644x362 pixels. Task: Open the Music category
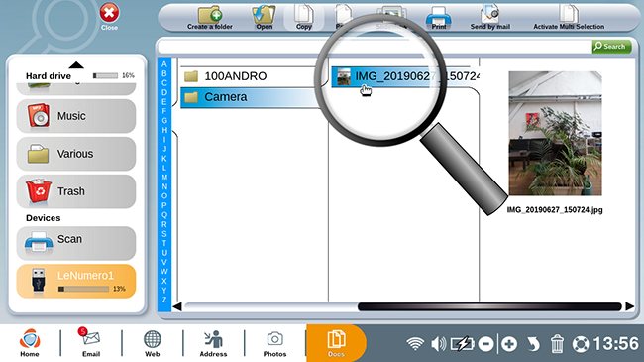coord(76,116)
